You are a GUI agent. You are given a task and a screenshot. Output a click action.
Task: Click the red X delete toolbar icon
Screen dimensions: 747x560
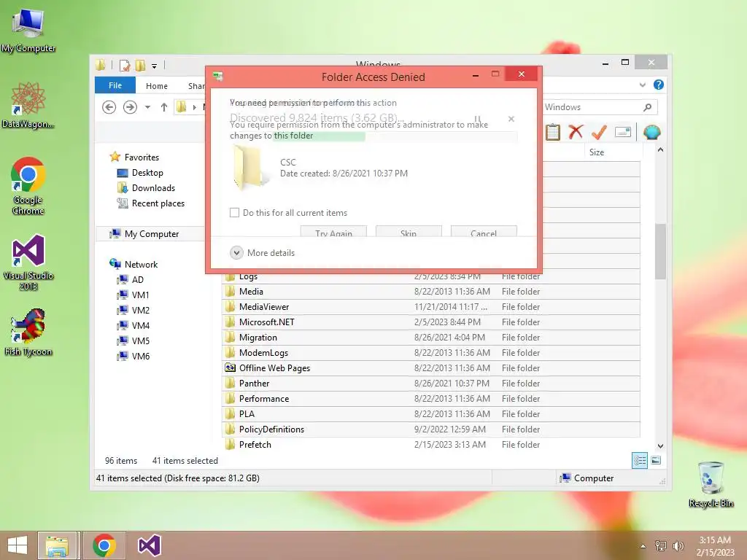click(576, 132)
